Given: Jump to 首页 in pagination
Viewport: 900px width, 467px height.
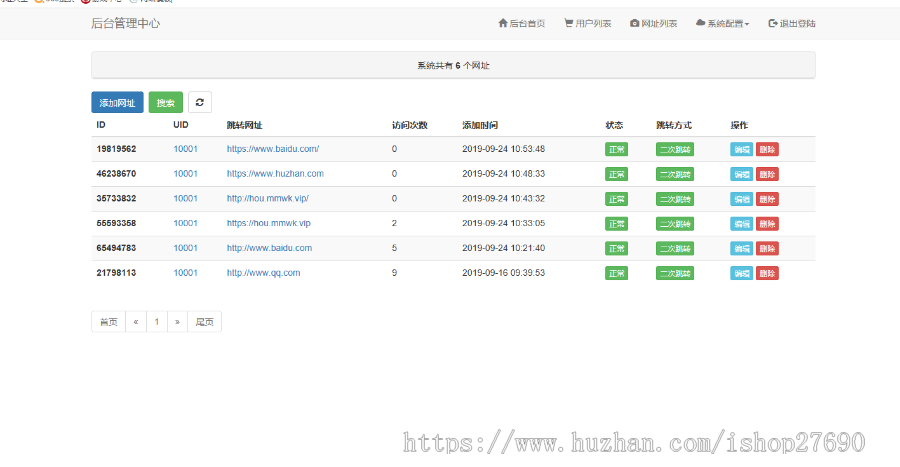Looking at the screenshot, I should 108,322.
